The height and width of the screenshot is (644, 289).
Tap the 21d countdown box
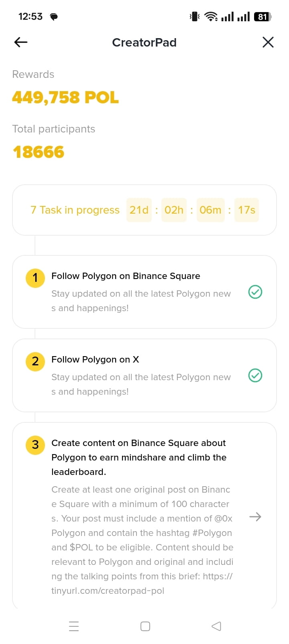pyautogui.click(x=139, y=210)
